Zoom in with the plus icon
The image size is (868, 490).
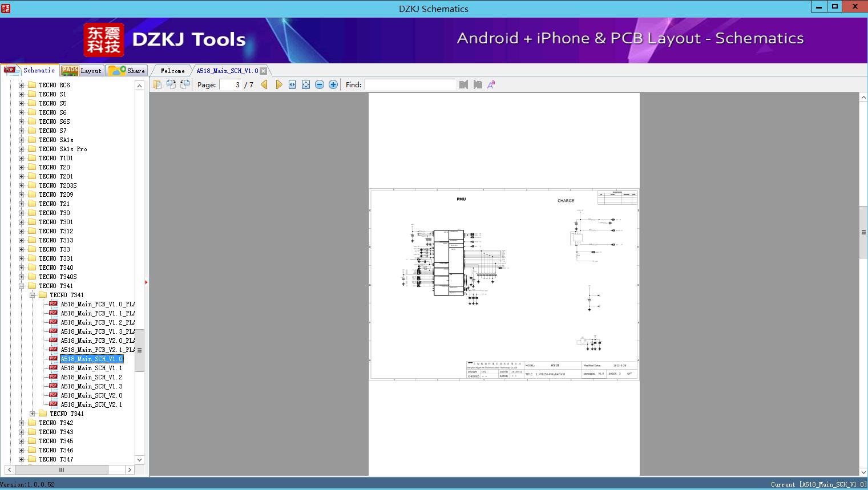point(333,84)
